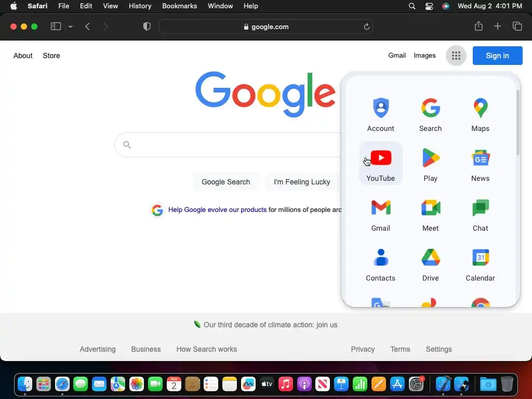Open the View menu

click(110, 6)
